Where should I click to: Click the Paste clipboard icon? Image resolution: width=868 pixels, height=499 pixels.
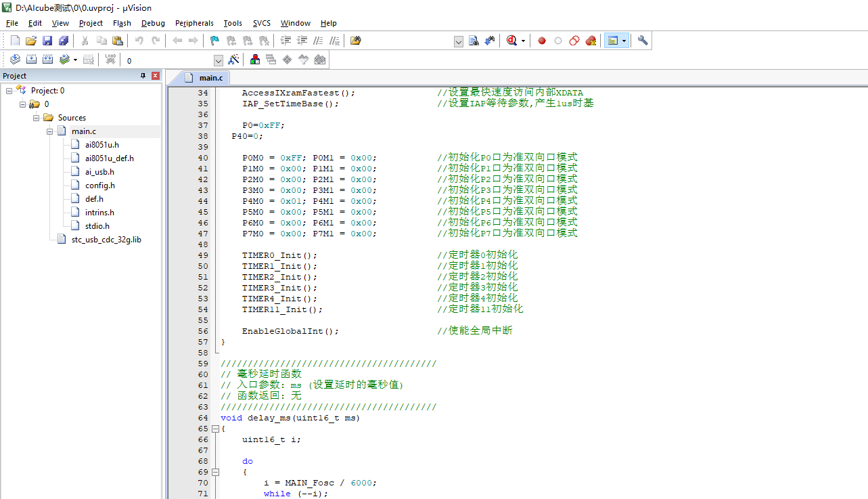(x=118, y=41)
